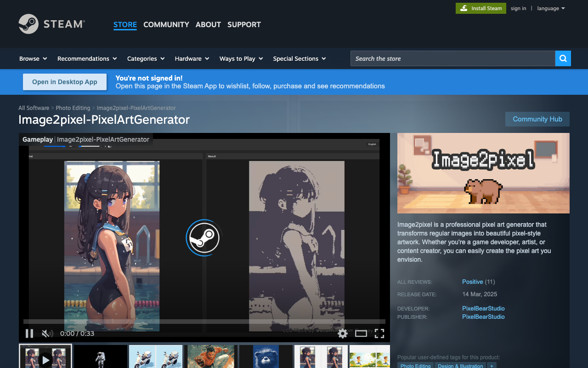Seek using the video progress bar

204,322
